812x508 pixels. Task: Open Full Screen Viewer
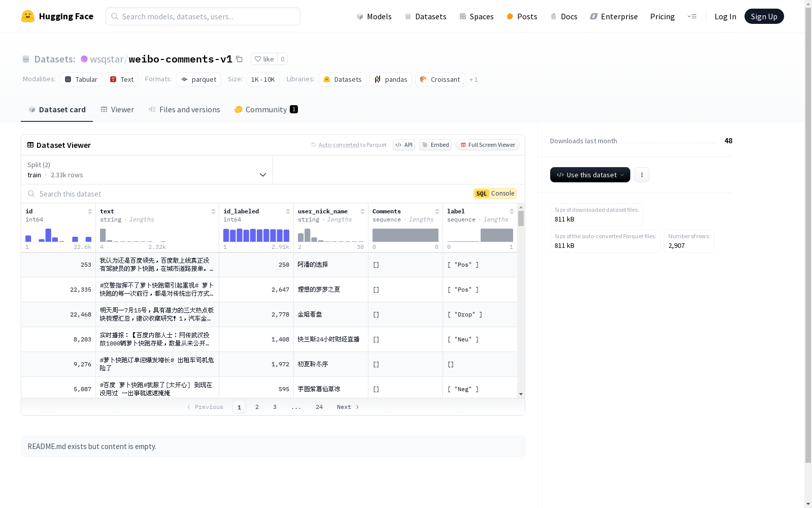488,145
